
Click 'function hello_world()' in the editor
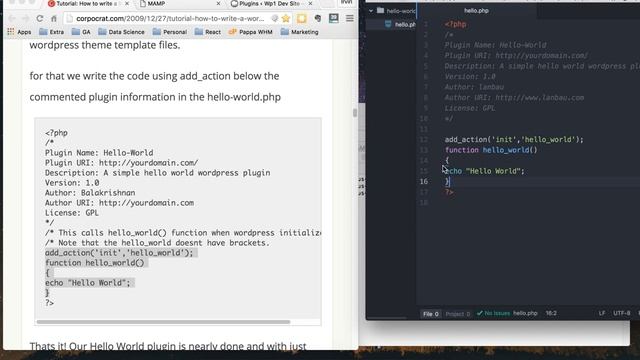pyautogui.click(x=491, y=150)
